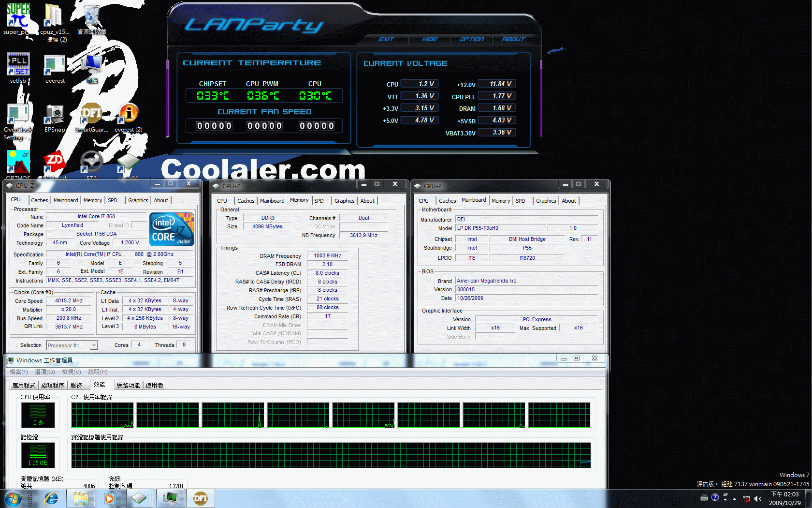Viewport: 812px width, 508px height.
Task: Open 選項(O) menu in Task Manager
Action: (45, 372)
